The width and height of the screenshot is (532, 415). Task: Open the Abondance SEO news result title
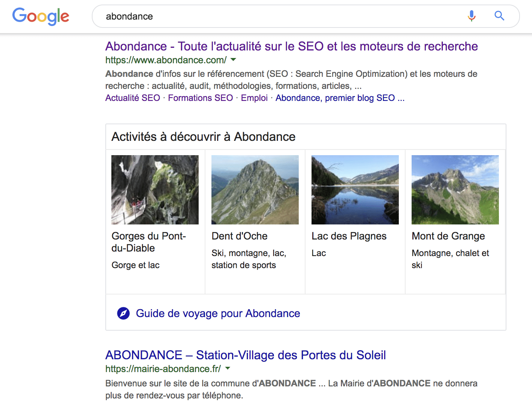click(292, 46)
